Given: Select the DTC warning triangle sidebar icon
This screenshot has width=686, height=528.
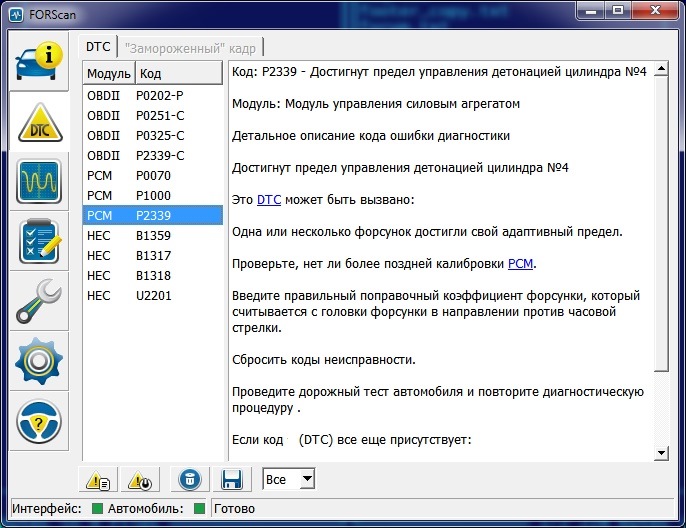Looking at the screenshot, I should (40, 123).
